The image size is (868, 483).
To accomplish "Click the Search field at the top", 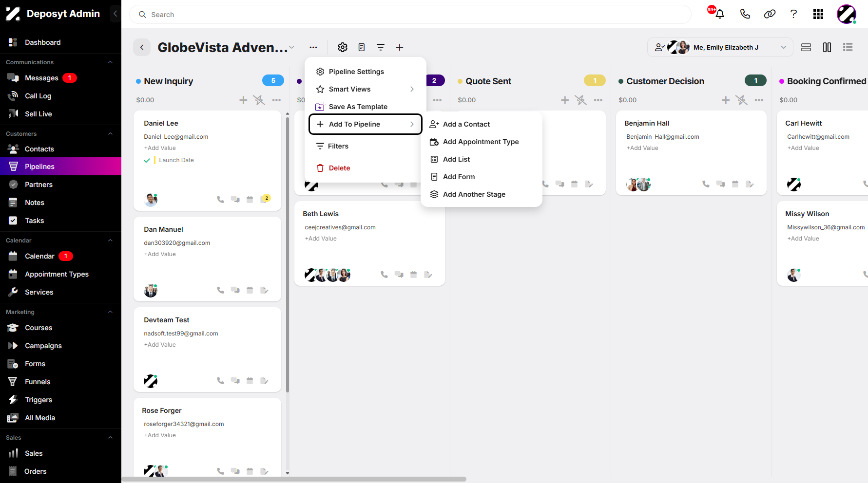I will [x=410, y=15].
